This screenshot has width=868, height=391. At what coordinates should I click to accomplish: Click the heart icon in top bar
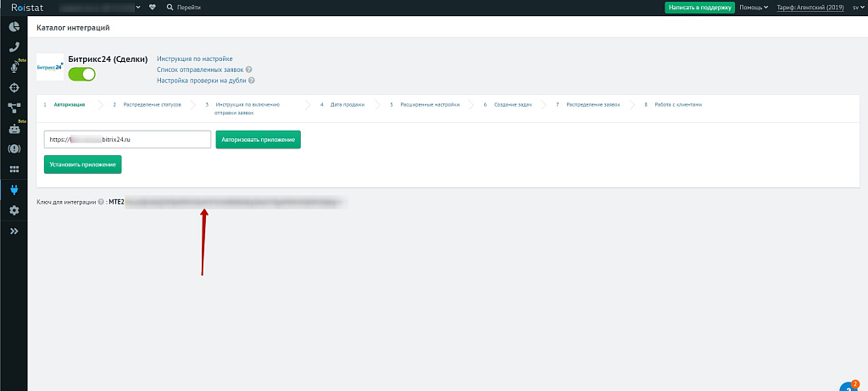click(x=152, y=7)
